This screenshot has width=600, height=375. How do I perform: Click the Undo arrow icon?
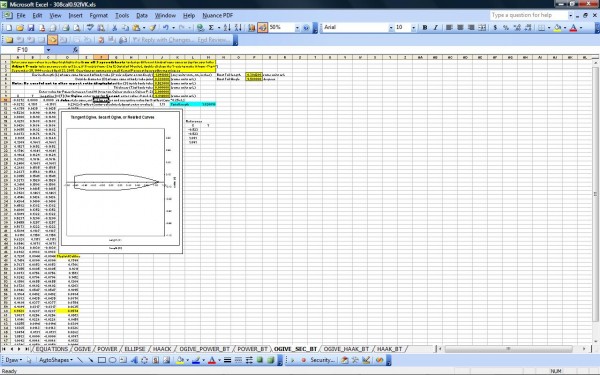click(x=166, y=28)
